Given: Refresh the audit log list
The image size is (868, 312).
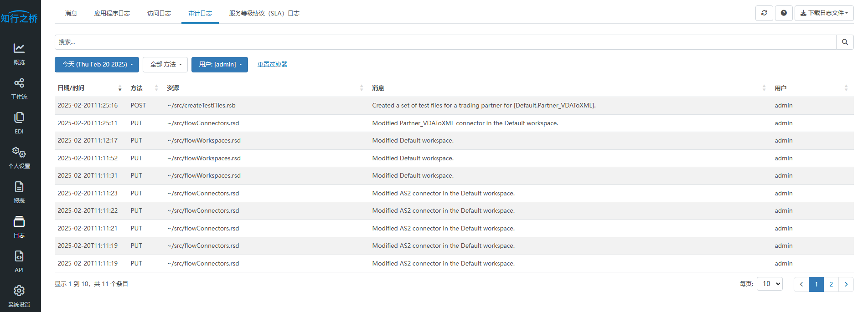Looking at the screenshot, I should pos(764,13).
